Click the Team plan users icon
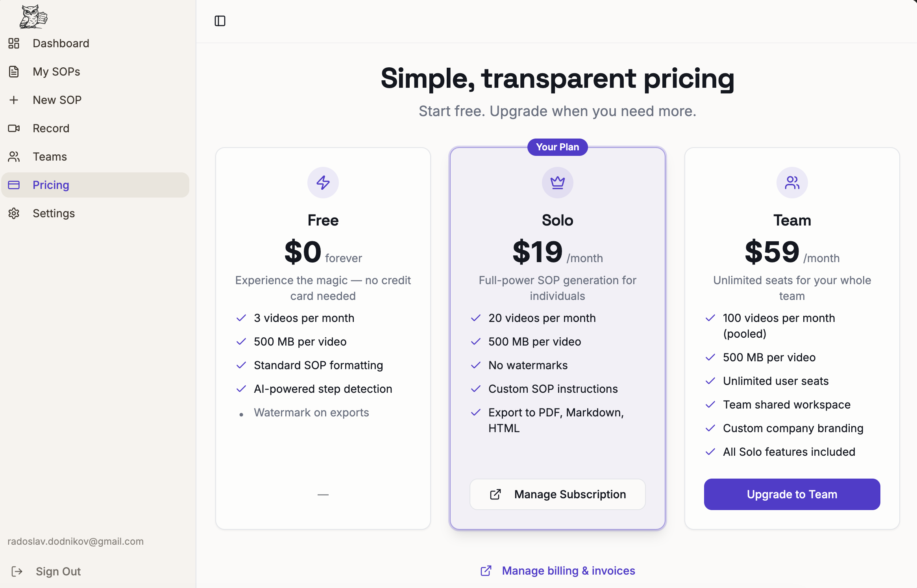 tap(792, 183)
